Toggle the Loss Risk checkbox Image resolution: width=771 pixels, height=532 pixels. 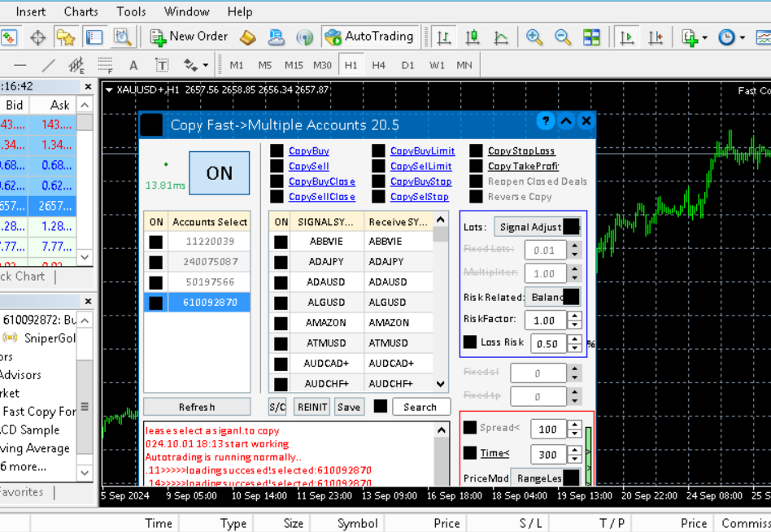pos(470,342)
